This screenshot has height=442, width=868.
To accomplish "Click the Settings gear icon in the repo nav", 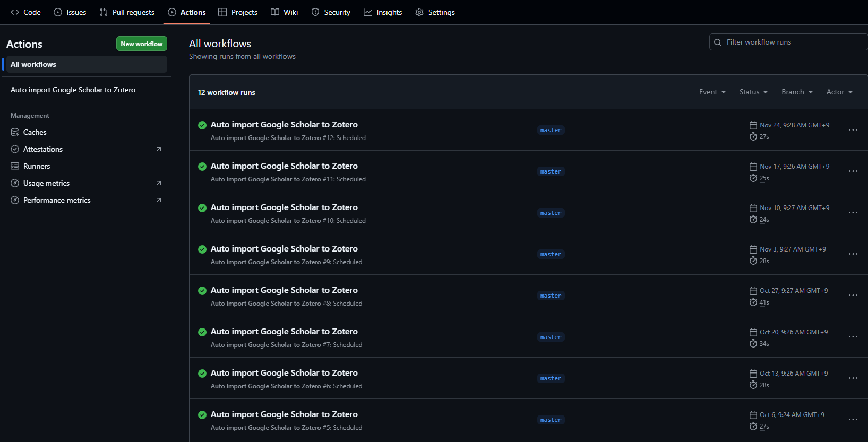I will point(419,12).
